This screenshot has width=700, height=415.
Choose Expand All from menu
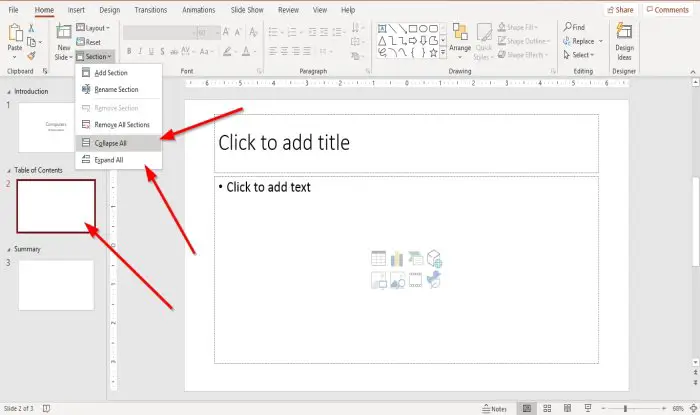pyautogui.click(x=118, y=160)
